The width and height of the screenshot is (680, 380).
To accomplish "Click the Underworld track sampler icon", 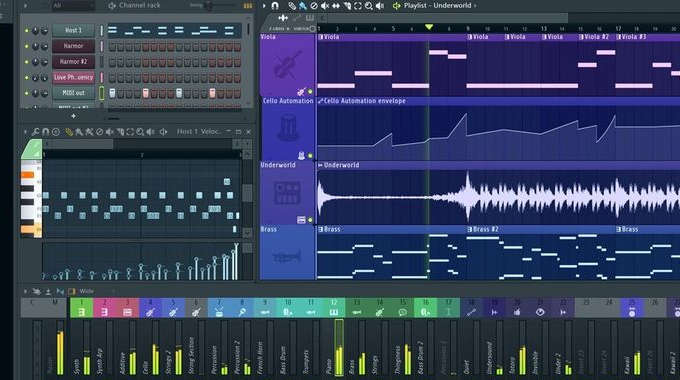I will point(287,193).
